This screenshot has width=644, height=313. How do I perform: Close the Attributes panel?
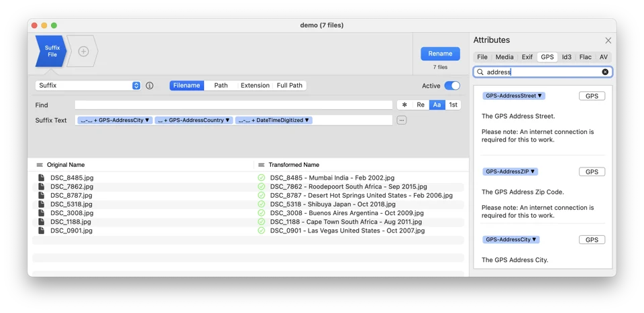pos(608,40)
